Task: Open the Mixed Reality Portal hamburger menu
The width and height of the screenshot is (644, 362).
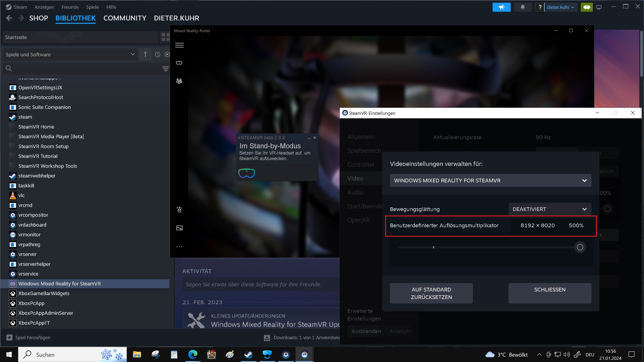Action: point(179,45)
